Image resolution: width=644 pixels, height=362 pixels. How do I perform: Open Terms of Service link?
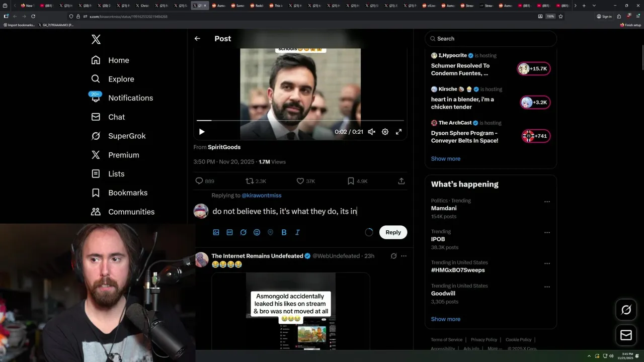point(446,340)
